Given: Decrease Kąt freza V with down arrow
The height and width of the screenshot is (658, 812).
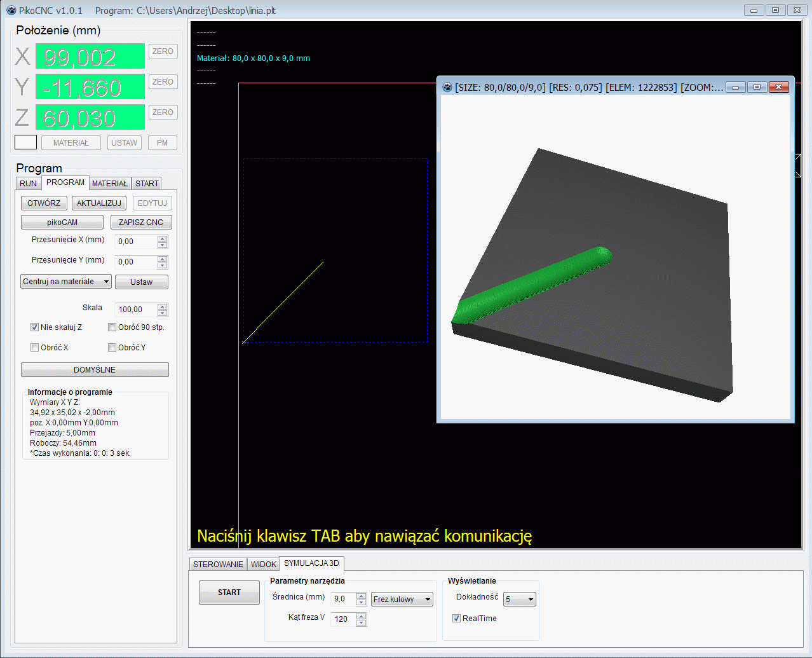Looking at the screenshot, I should [362, 623].
